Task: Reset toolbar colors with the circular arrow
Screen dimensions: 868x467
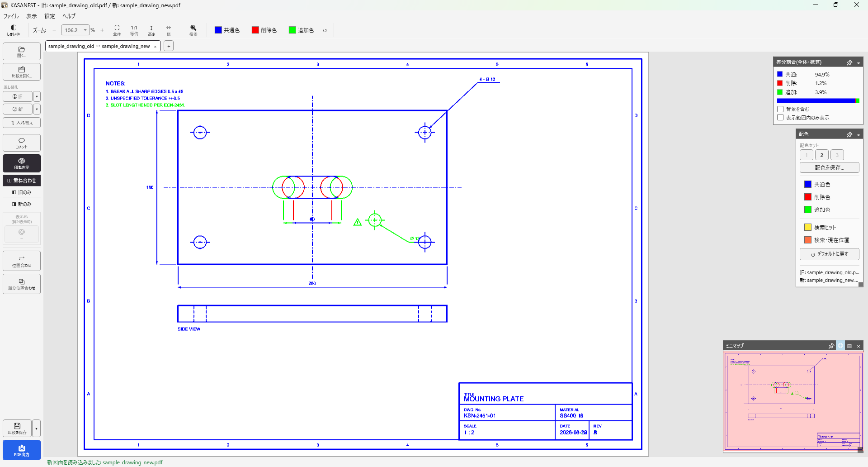Action: point(325,30)
